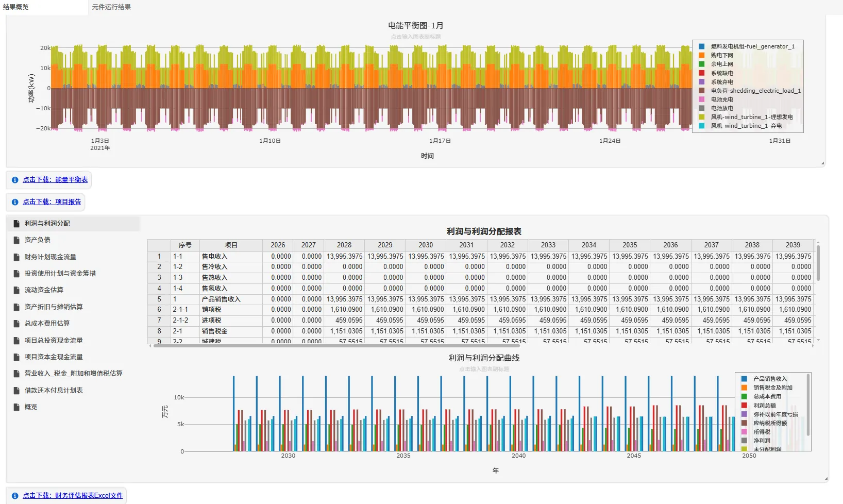This screenshot has width=843, height=504.
Task: Select the 结果概览 tab
Action: click(x=16, y=7)
